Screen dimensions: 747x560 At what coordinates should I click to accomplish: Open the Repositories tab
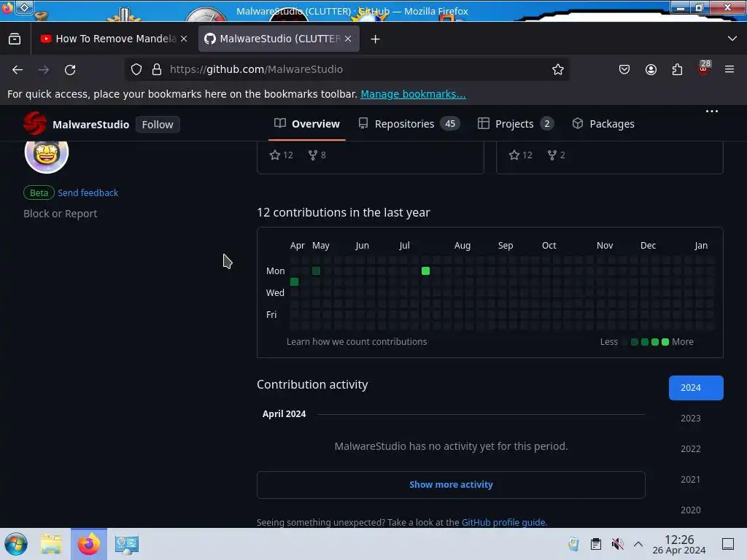409,124
